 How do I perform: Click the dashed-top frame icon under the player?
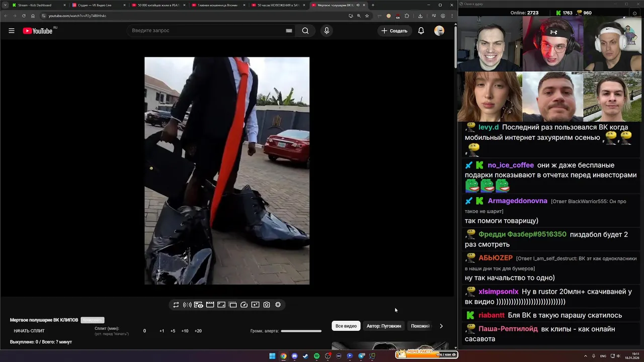[232, 305]
